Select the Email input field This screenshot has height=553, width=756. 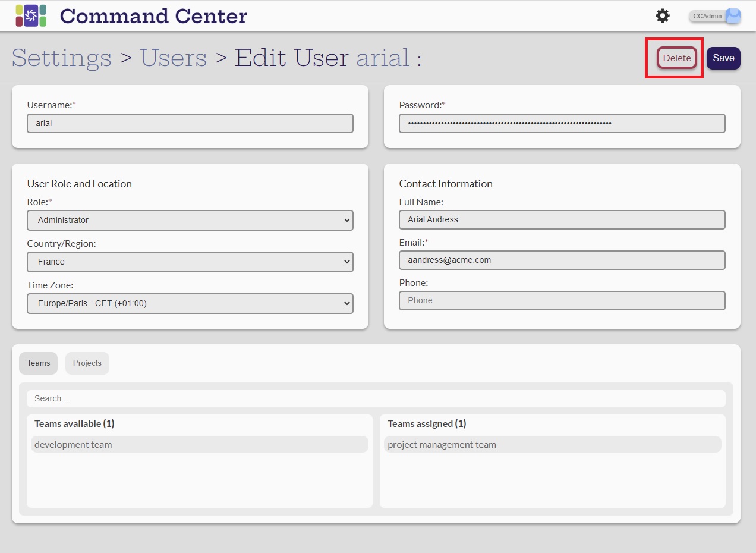[x=562, y=260]
